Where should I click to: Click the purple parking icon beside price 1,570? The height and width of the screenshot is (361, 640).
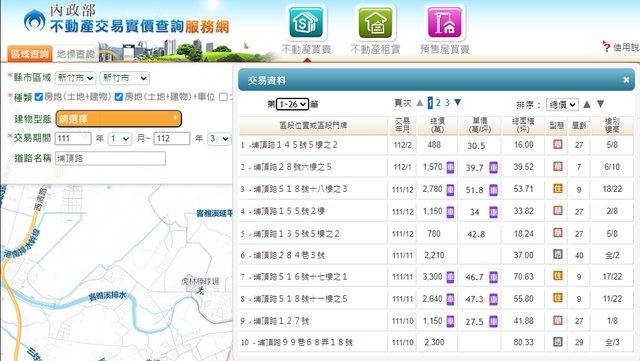click(x=450, y=167)
